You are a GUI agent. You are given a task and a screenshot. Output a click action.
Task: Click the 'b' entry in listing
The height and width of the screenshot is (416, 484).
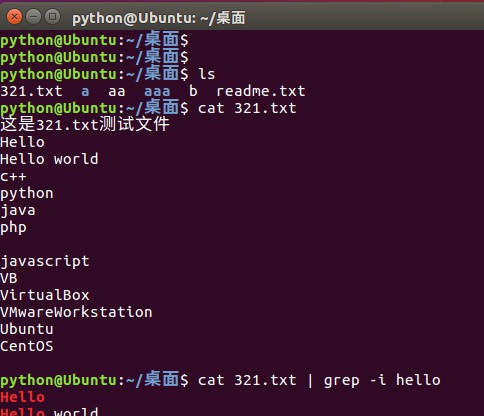tap(193, 91)
